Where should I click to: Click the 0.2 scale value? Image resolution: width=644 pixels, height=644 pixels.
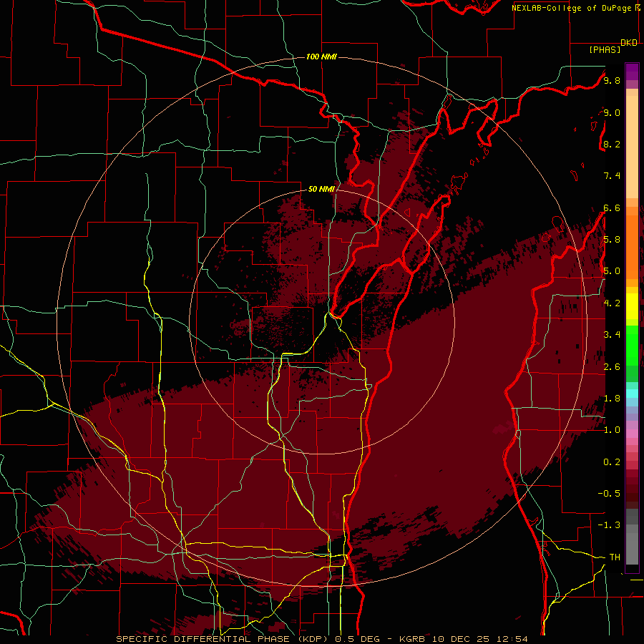click(612, 462)
